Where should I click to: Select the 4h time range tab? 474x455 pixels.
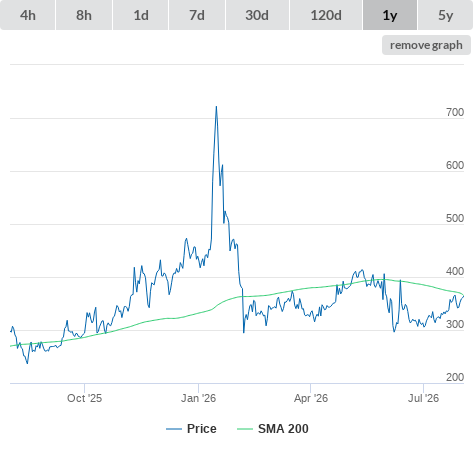coord(28,15)
